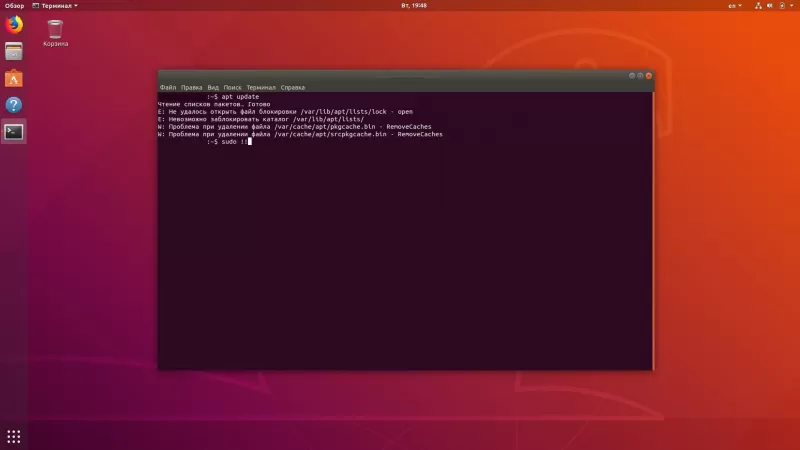Click the error line mentioning /var/lib/apt/lists/lock
This screenshot has width=800, height=450.
[285, 112]
